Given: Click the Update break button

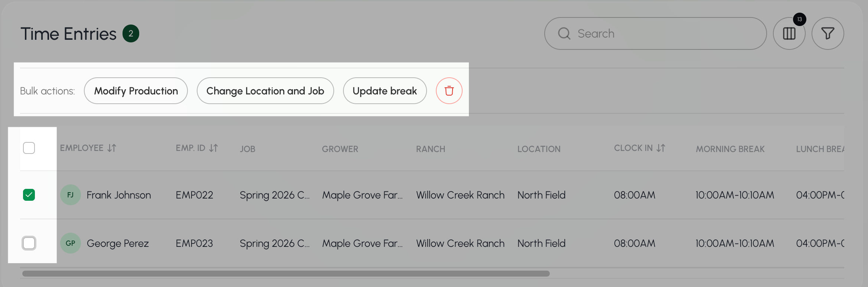Looking at the screenshot, I should [385, 91].
